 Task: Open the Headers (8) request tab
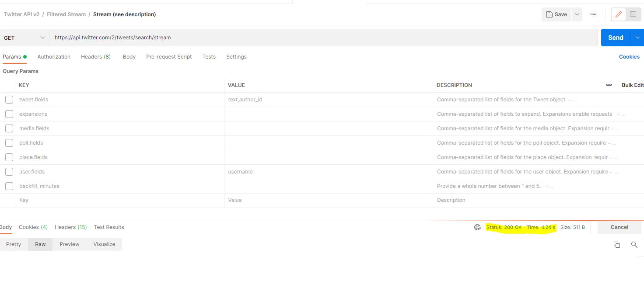tap(96, 57)
